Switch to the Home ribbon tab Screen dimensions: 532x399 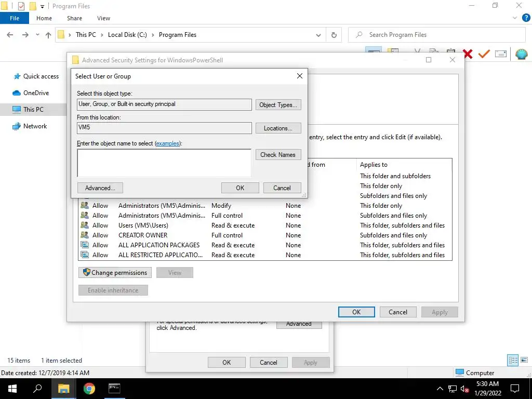point(44,18)
